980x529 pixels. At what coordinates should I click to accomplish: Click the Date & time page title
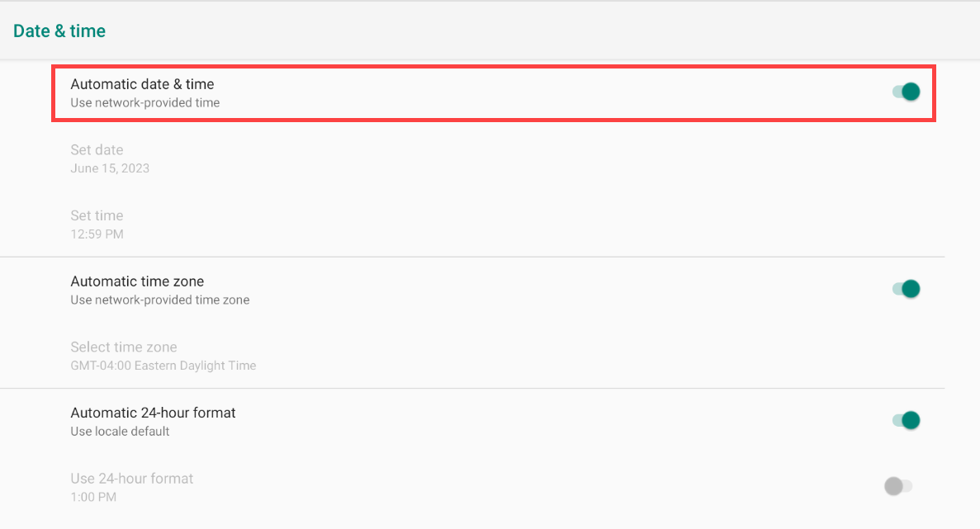coord(59,31)
